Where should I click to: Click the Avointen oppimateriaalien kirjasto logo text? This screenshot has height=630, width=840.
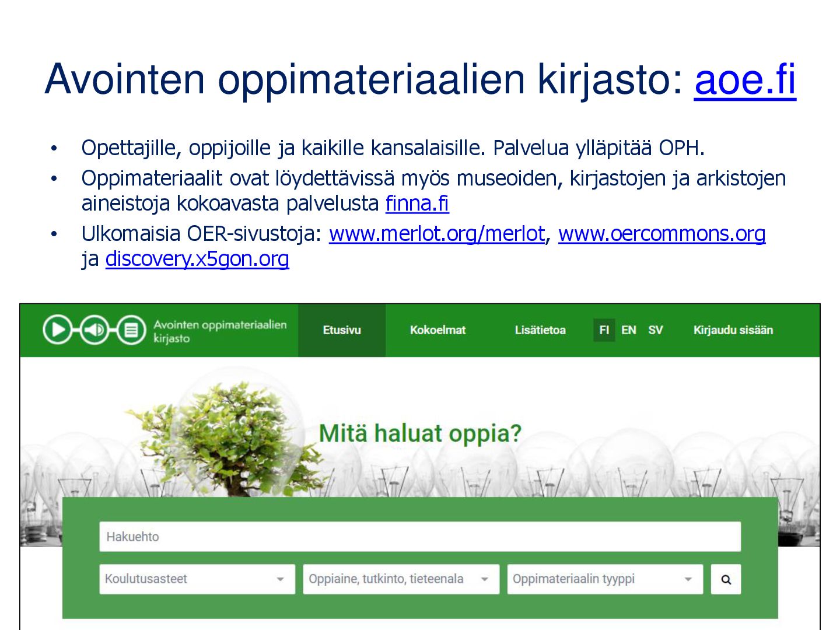pos(220,331)
